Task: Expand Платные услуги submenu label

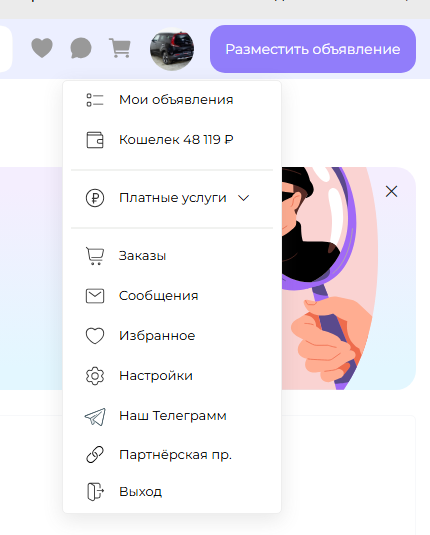Action: [x=173, y=198]
